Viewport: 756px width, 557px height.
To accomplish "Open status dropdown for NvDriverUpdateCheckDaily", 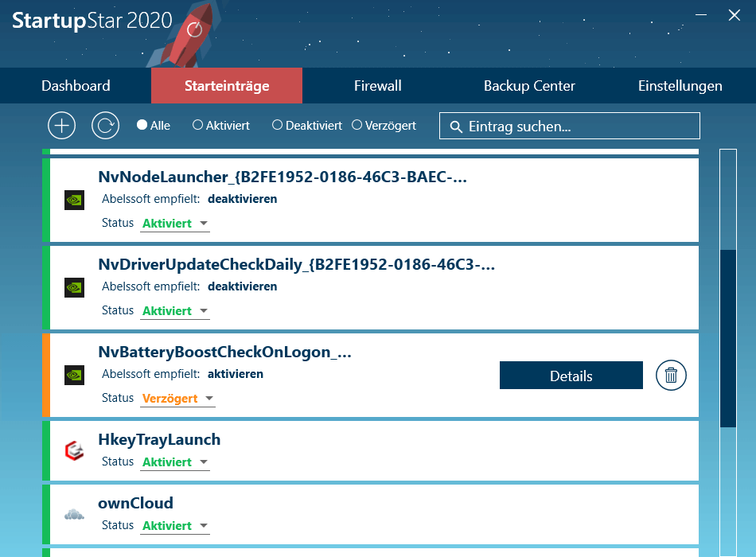I will click(175, 310).
